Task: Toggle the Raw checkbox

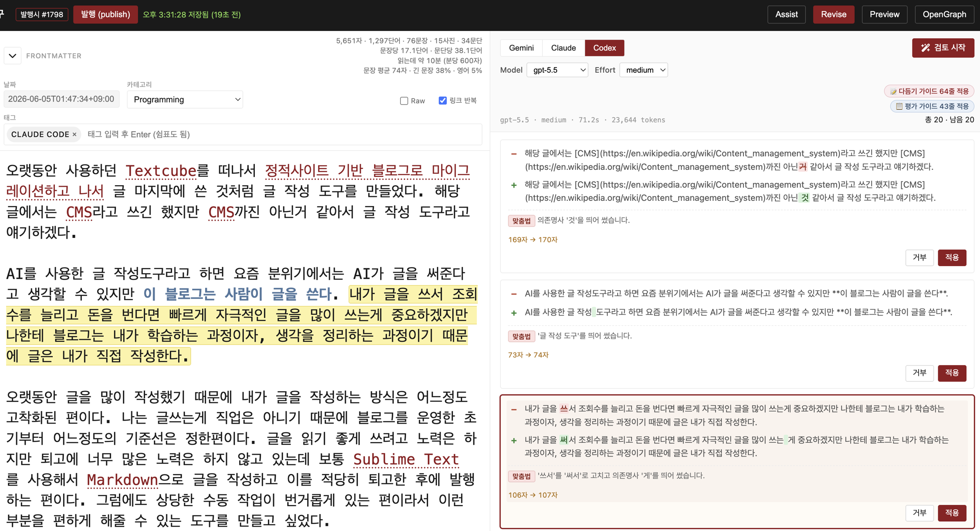Action: pos(404,101)
